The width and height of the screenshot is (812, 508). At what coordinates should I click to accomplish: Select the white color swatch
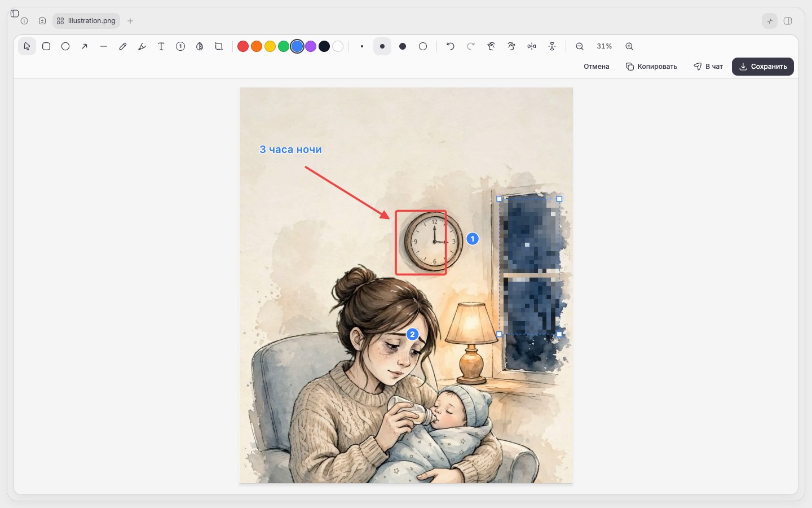pos(338,46)
